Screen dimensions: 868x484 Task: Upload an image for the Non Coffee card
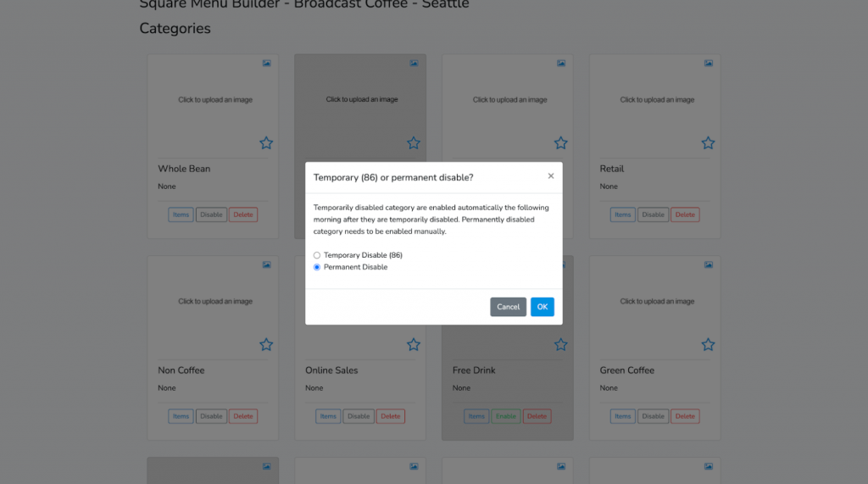215,301
